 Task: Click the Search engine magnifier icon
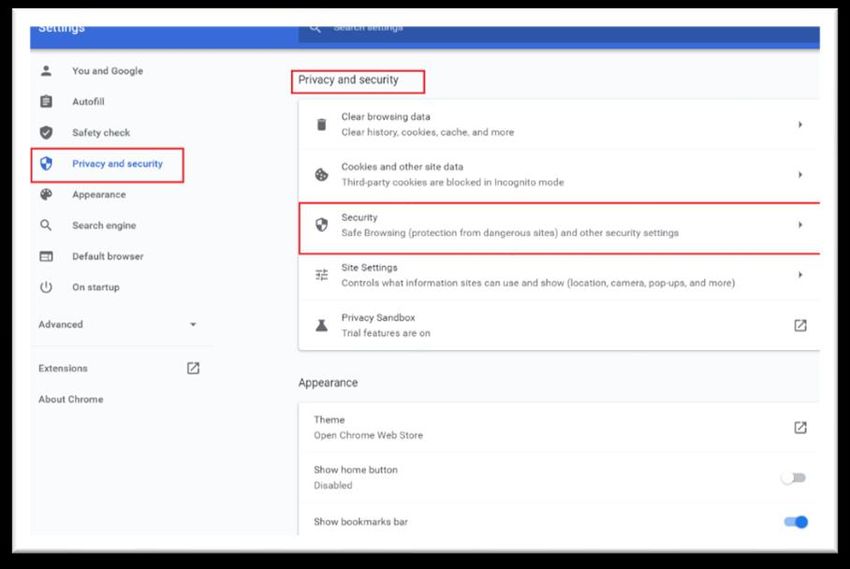[x=46, y=225]
